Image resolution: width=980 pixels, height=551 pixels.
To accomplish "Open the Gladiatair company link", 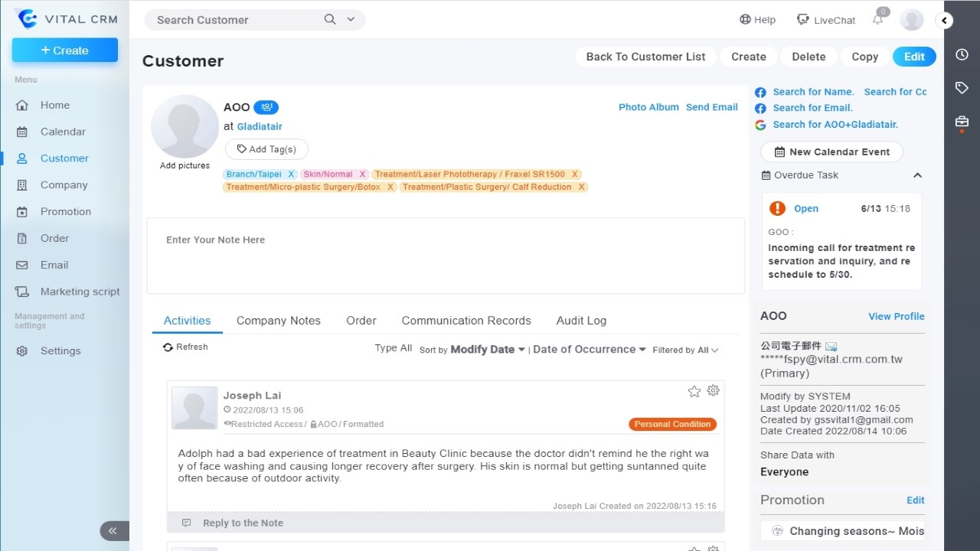I will [260, 126].
